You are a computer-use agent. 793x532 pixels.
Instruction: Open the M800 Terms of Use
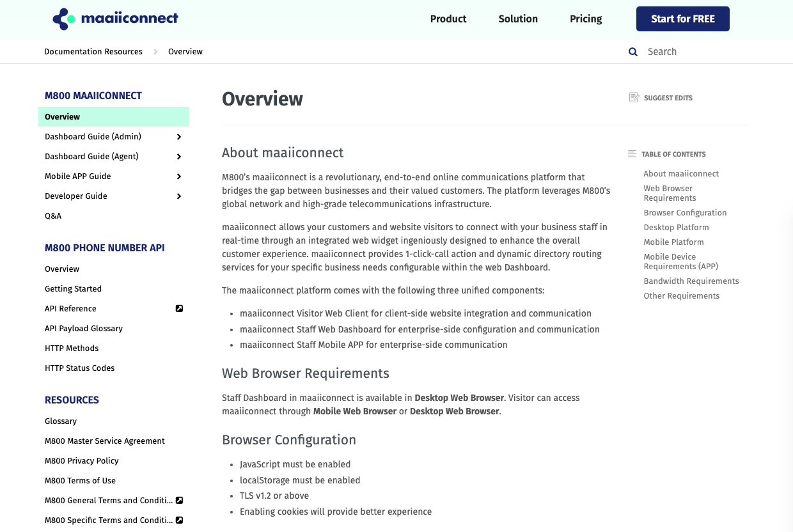pyautogui.click(x=80, y=481)
